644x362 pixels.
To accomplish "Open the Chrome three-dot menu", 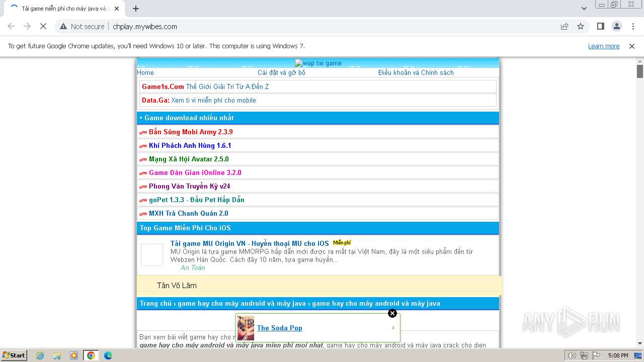I will (633, 27).
